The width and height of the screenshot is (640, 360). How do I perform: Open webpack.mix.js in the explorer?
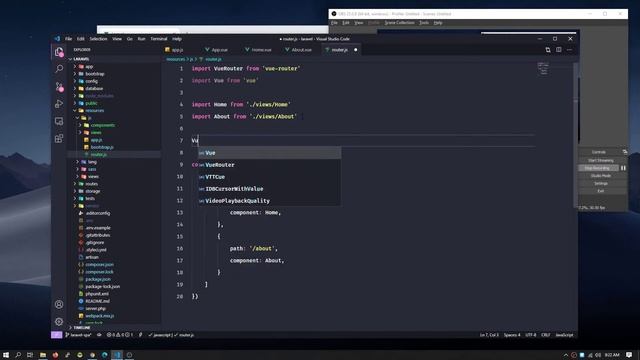click(x=100, y=316)
